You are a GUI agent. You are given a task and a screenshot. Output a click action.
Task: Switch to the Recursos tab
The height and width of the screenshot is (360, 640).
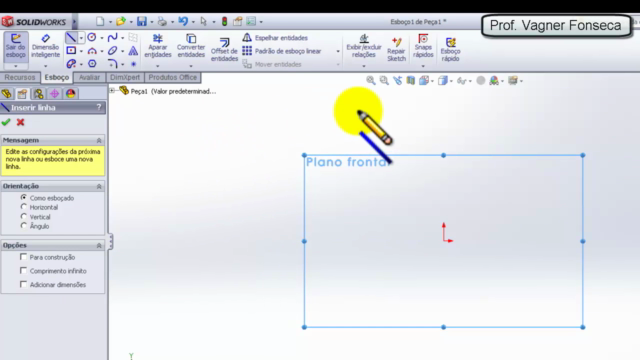point(20,77)
